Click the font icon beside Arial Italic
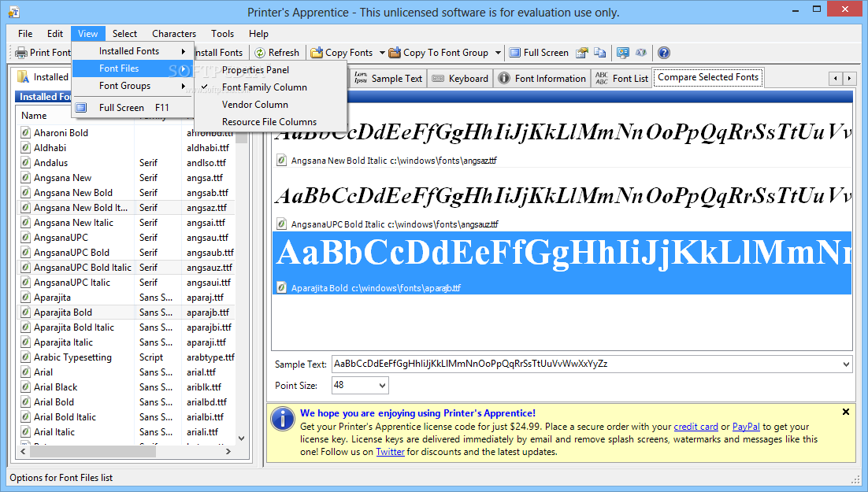 pyautogui.click(x=25, y=431)
